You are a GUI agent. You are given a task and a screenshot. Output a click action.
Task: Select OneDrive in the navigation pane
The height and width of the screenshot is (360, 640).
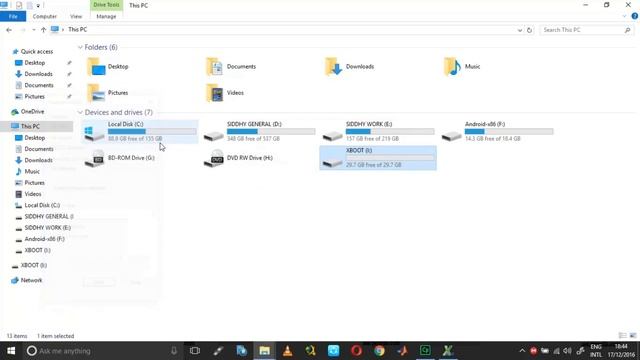pyautogui.click(x=32, y=111)
